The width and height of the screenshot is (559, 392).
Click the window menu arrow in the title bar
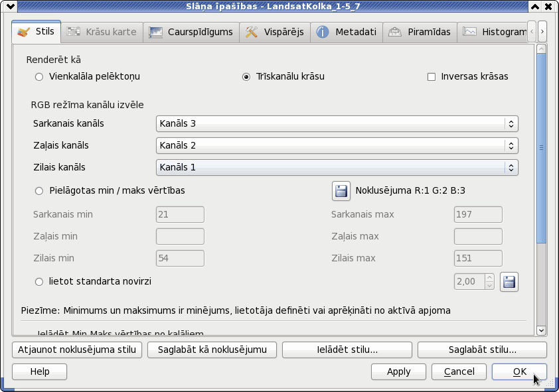11,6
